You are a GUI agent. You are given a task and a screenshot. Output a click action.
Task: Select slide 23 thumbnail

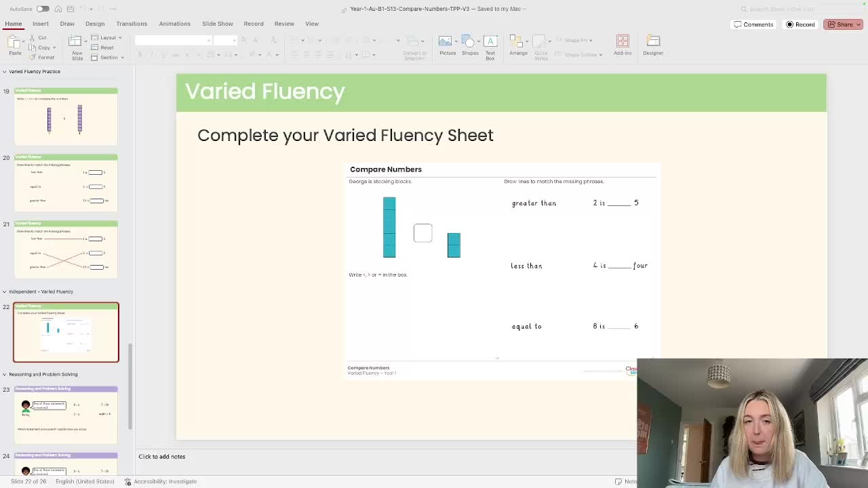click(66, 415)
